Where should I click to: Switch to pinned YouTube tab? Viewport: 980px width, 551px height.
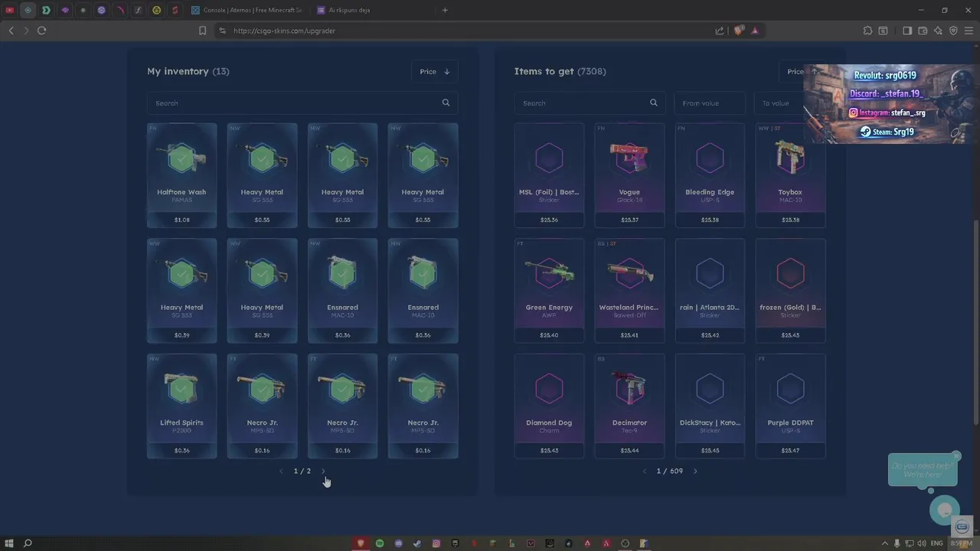(10, 10)
